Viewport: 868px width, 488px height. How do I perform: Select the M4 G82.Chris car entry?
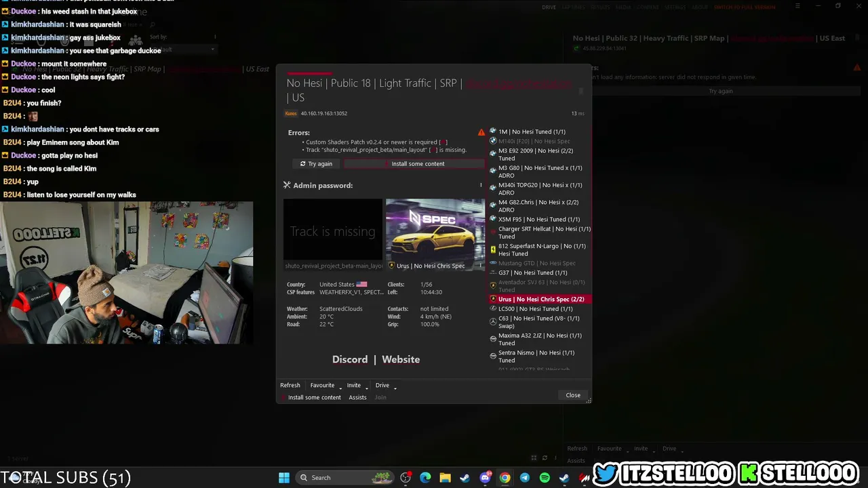[540, 205]
